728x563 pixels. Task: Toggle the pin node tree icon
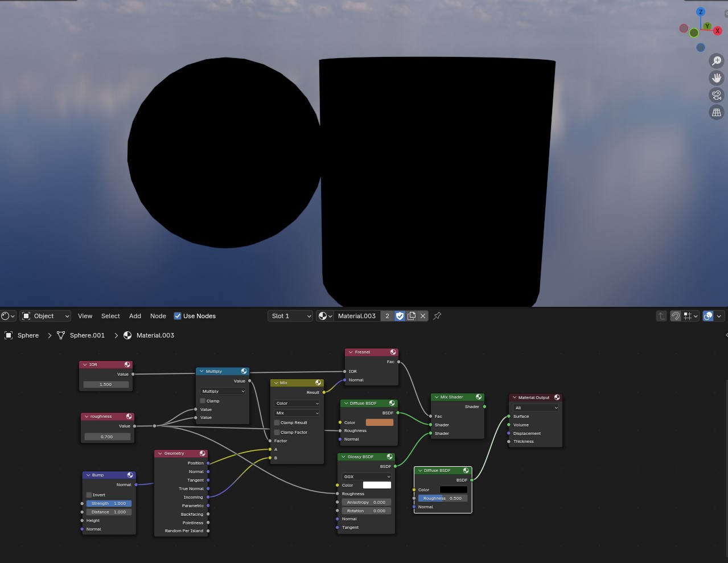pos(437,316)
